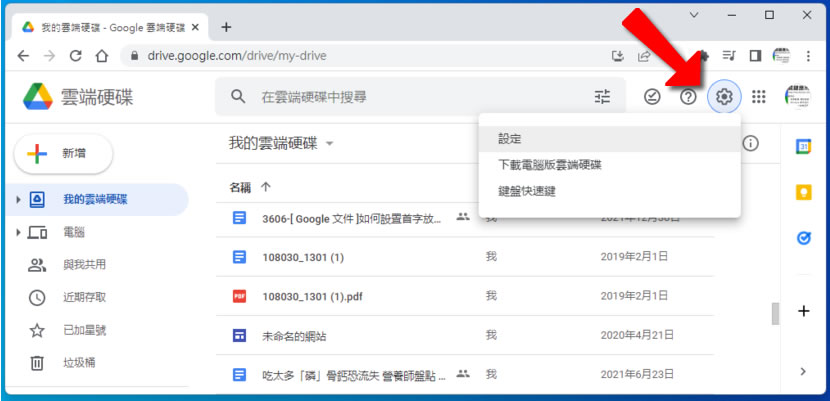Click the file list scrollbar thumb
Image resolution: width=830 pixels, height=401 pixels.
tap(775, 314)
